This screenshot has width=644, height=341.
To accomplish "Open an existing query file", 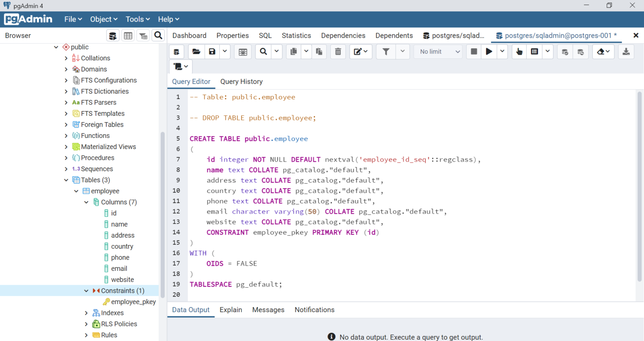I will click(x=196, y=51).
